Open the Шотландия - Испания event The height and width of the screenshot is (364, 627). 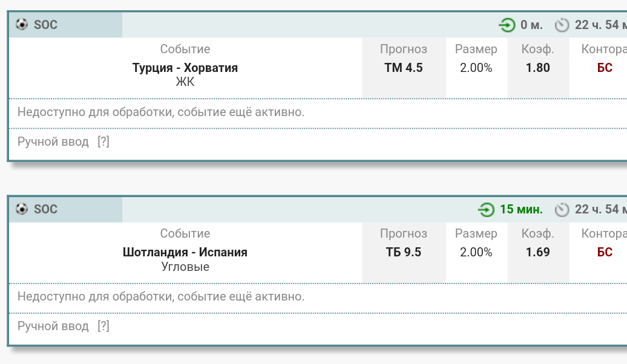point(185,252)
